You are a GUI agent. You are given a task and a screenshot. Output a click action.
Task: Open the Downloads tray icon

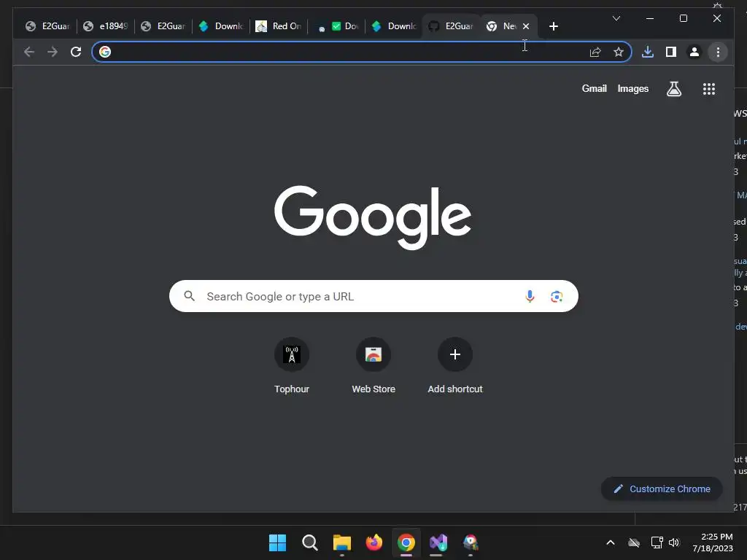[x=648, y=52]
